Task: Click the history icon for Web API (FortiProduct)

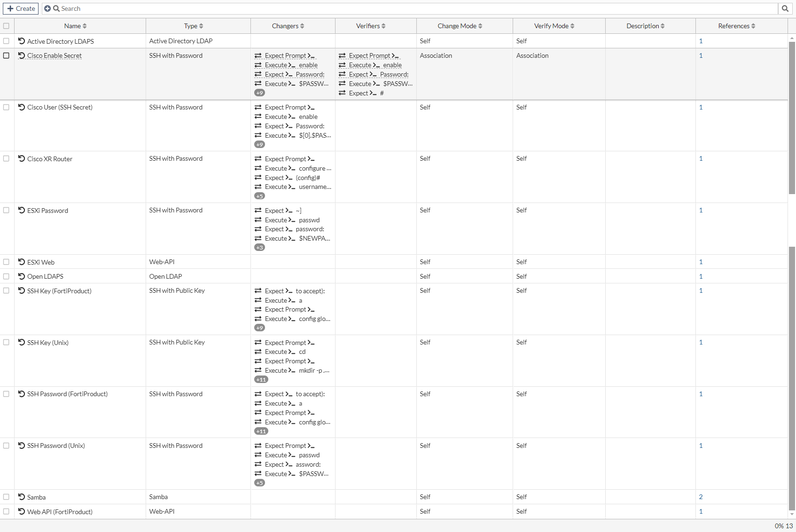Action: (22, 511)
